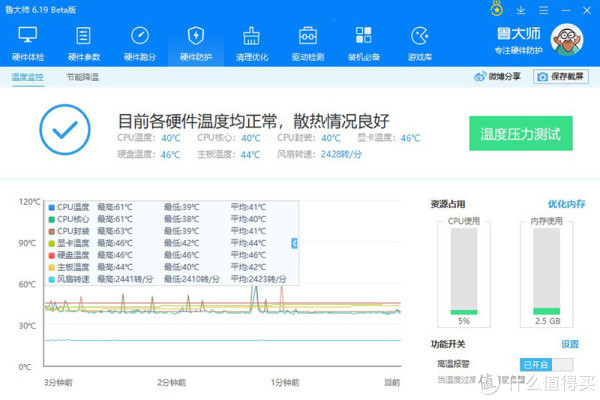Image resolution: width=600 pixels, height=400 pixels.
Task: Toggle the 高温报警 已开启 switch
Action: tap(546, 364)
